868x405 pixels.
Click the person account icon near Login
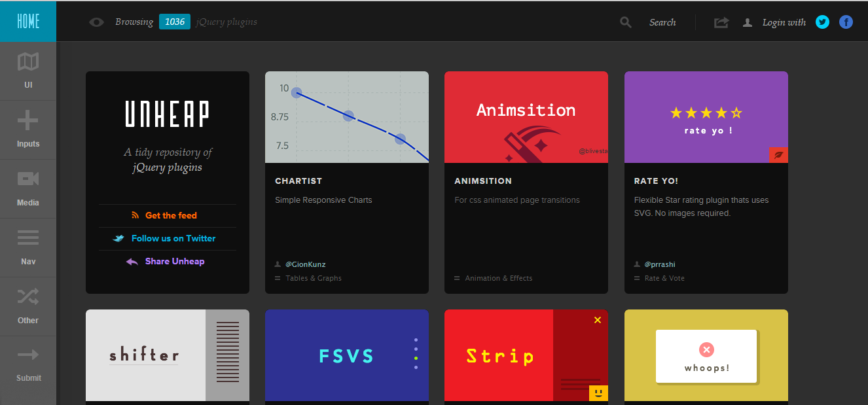pyautogui.click(x=747, y=22)
